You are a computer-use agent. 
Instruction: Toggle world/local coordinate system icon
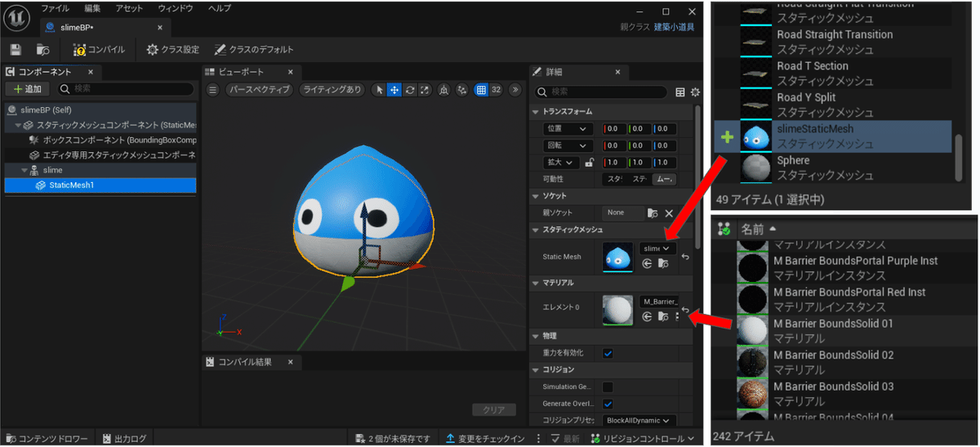coord(444,89)
